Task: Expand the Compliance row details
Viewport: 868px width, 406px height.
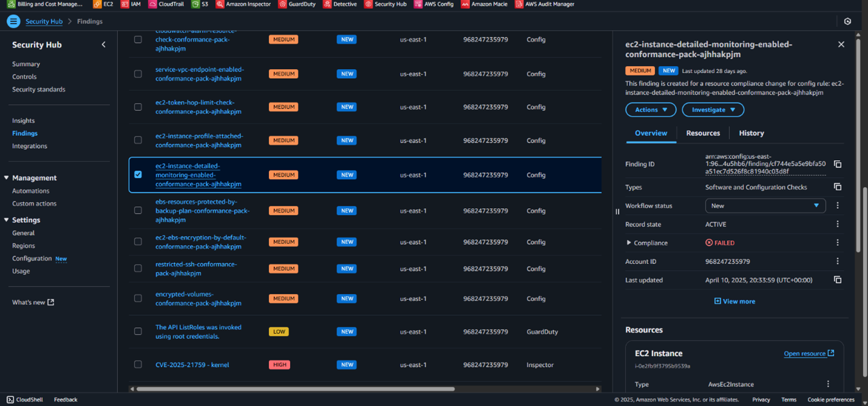Action: tap(629, 243)
